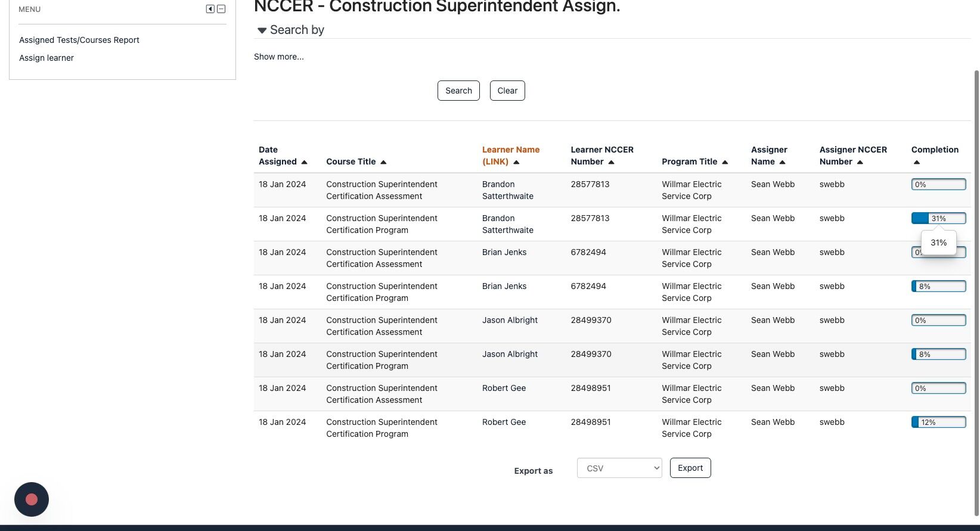980x531 pixels.
Task: Sort by Course Title arrow icon
Action: pyautogui.click(x=383, y=162)
